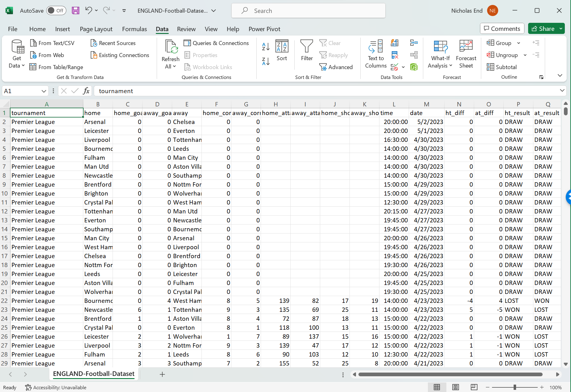Viewport: 571px width, 392px height.
Task: Import data From Text/CSV
Action: pyautogui.click(x=52, y=43)
